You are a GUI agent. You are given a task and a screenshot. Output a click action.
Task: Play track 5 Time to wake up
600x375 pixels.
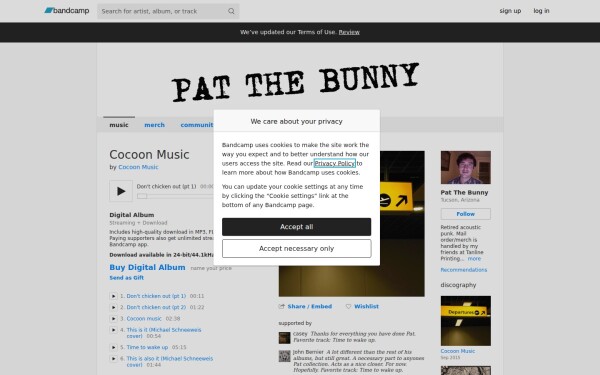click(113, 347)
